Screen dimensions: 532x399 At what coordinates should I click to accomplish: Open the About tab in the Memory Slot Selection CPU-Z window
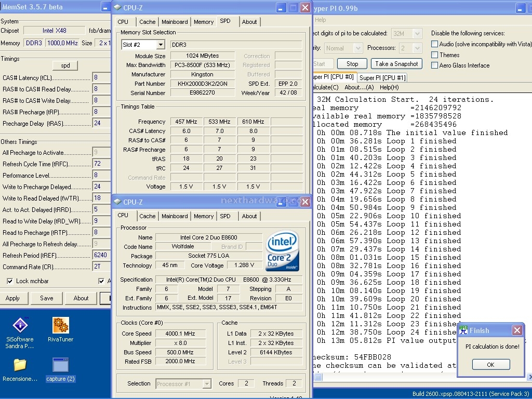[249, 22]
